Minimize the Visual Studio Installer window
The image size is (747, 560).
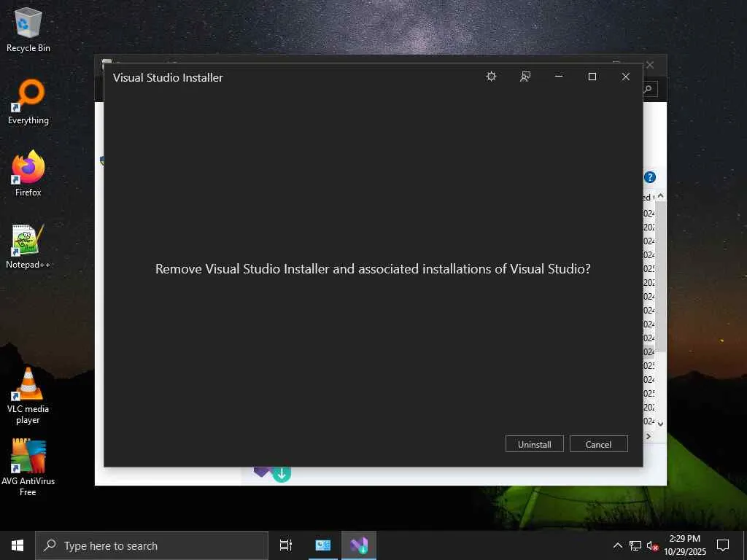coord(559,77)
